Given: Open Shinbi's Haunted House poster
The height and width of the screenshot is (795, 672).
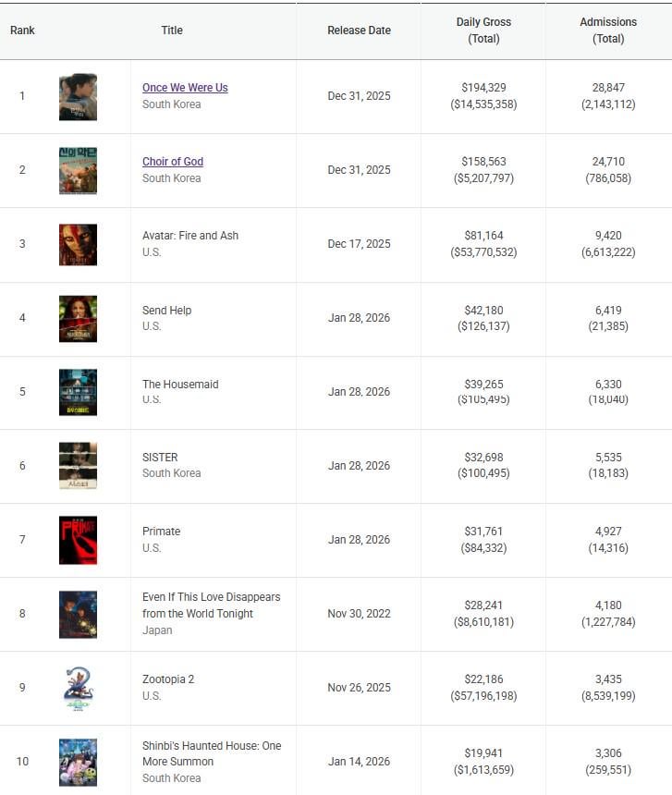Looking at the screenshot, I should click(x=78, y=763).
